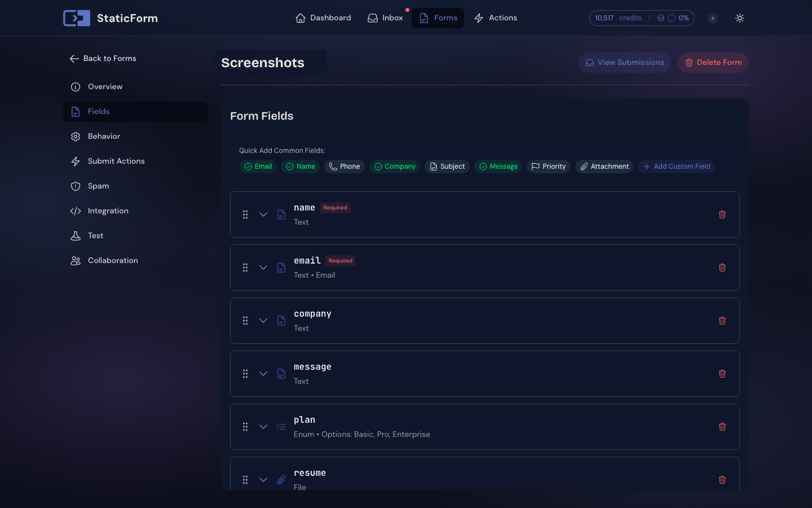This screenshot has width=812, height=508.
Task: Add the Subject quick field
Action: click(x=447, y=167)
